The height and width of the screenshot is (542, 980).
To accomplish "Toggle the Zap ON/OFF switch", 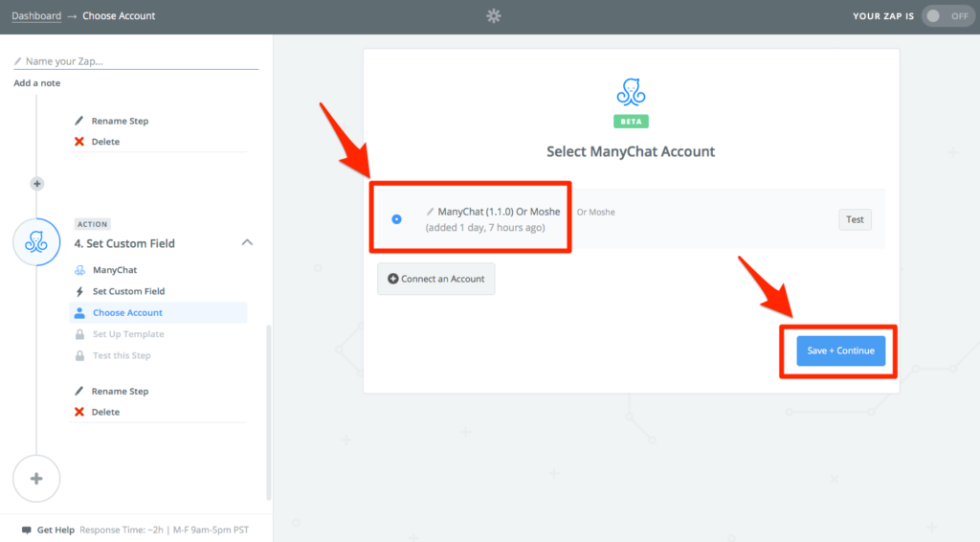I will click(x=947, y=16).
